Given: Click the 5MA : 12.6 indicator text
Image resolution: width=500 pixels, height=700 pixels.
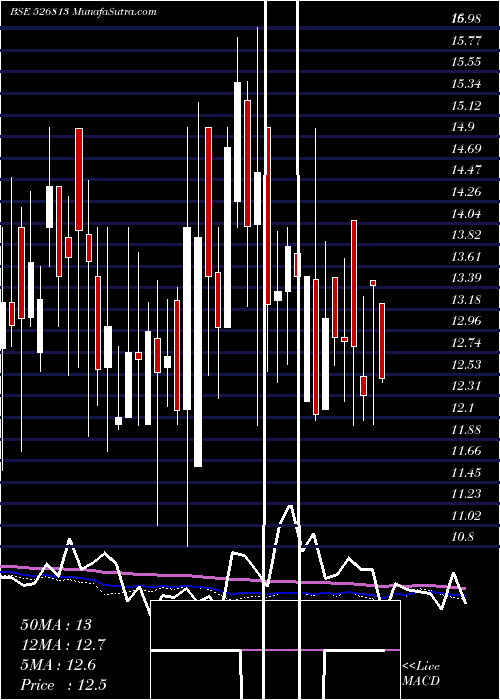Looking at the screenshot, I should point(58,665).
